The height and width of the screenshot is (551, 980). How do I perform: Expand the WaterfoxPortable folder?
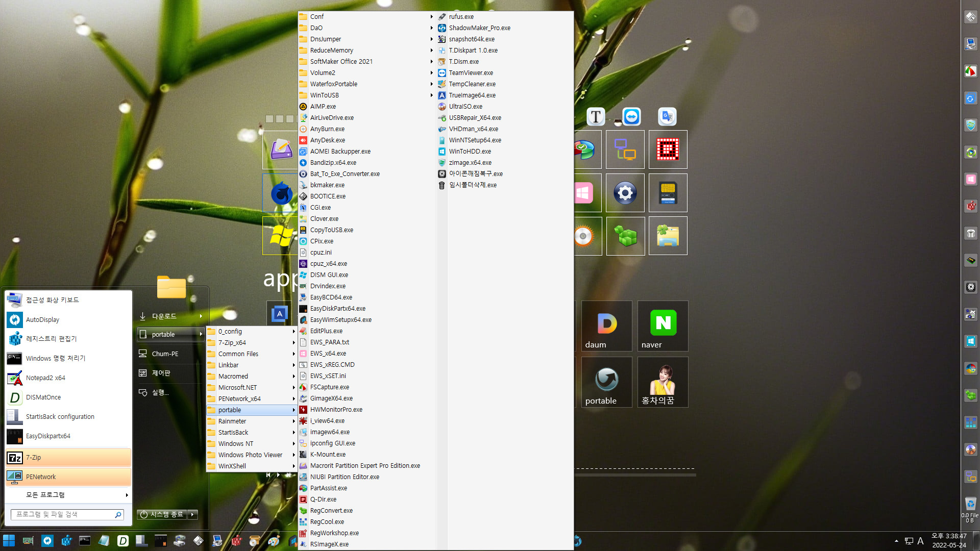click(x=366, y=84)
